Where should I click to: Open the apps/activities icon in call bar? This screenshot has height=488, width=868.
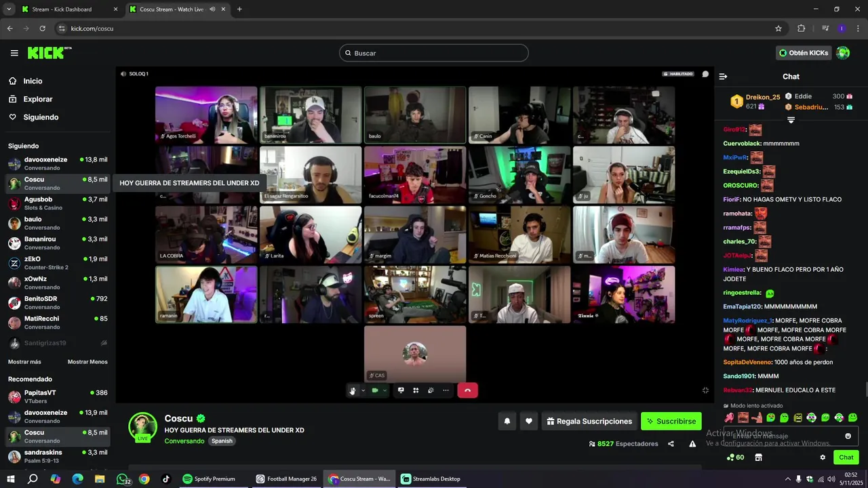click(x=416, y=390)
